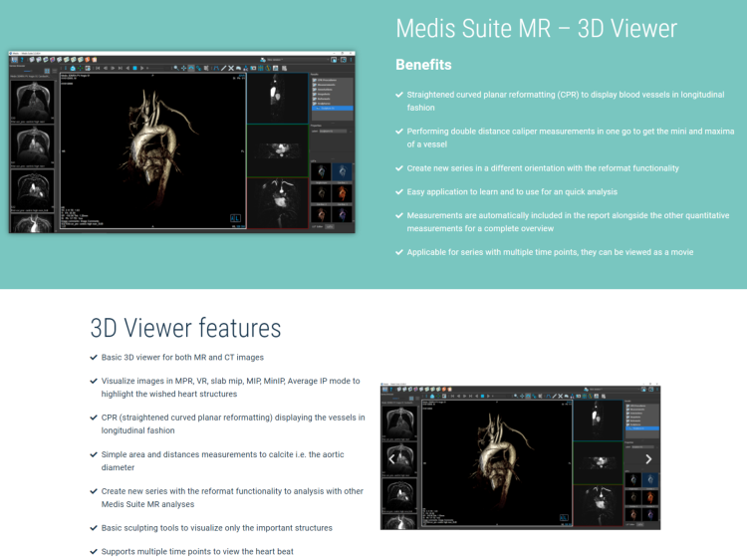Click the blue stop square in top screenshot toolbar
Screen dimensions: 747x560
[x=134, y=68]
